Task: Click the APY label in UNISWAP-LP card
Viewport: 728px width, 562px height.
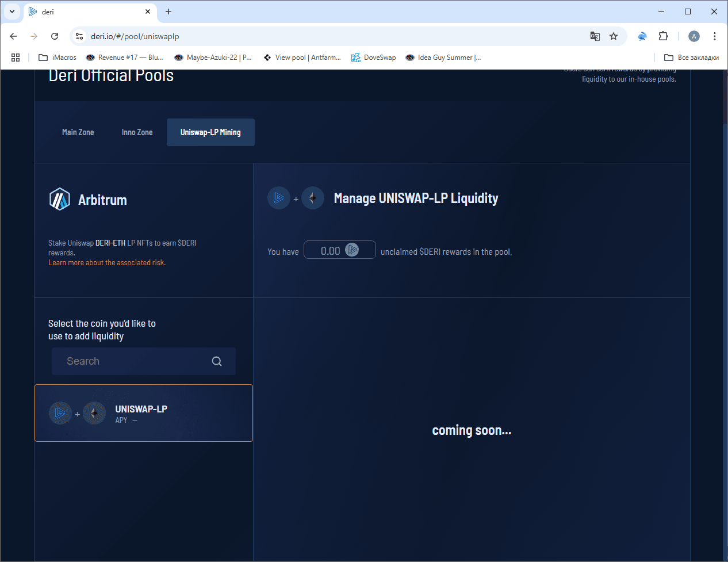Action: tap(121, 420)
